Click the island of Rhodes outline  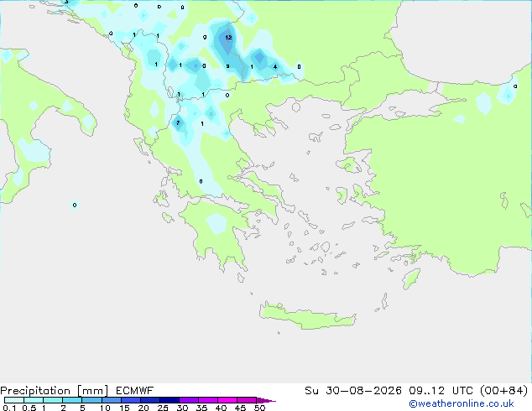pyautogui.click(x=411, y=278)
